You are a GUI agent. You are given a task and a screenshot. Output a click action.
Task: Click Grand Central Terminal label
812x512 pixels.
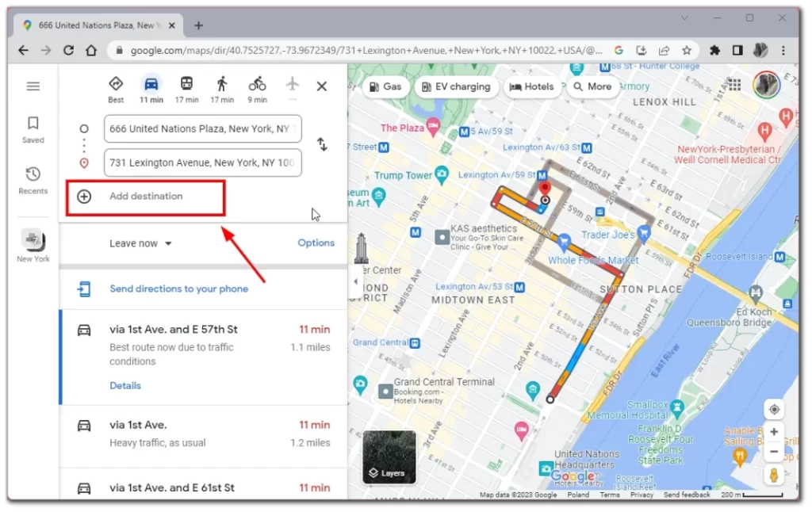(444, 382)
